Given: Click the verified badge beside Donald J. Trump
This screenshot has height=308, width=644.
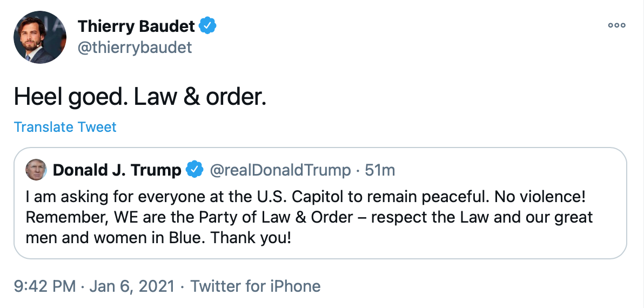Looking at the screenshot, I should (194, 170).
